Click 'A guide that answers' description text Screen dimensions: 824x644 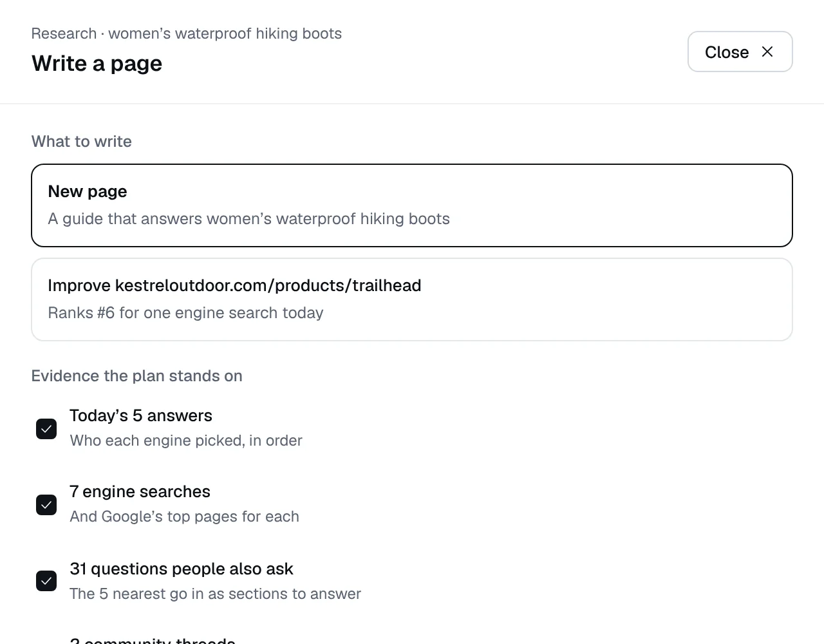point(248,219)
